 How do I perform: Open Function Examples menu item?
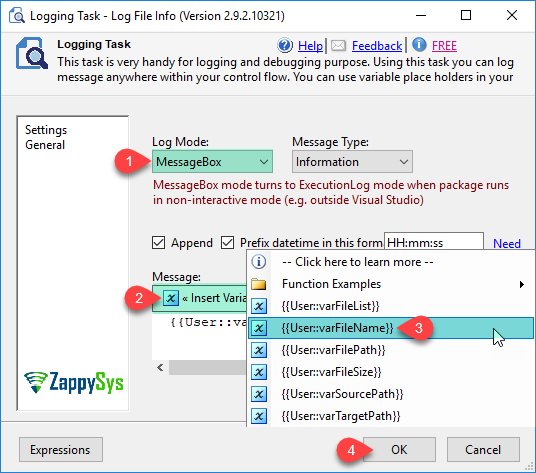click(390, 284)
